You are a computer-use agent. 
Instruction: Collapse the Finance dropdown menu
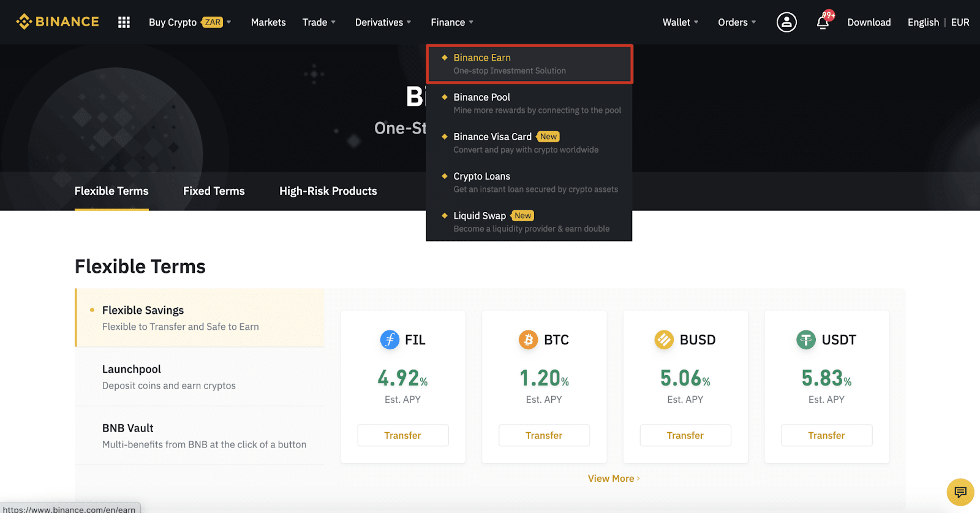tap(452, 22)
